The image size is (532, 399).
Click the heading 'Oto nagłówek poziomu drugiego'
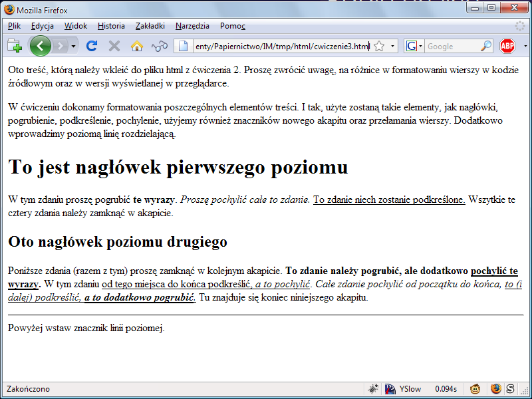[118, 241]
